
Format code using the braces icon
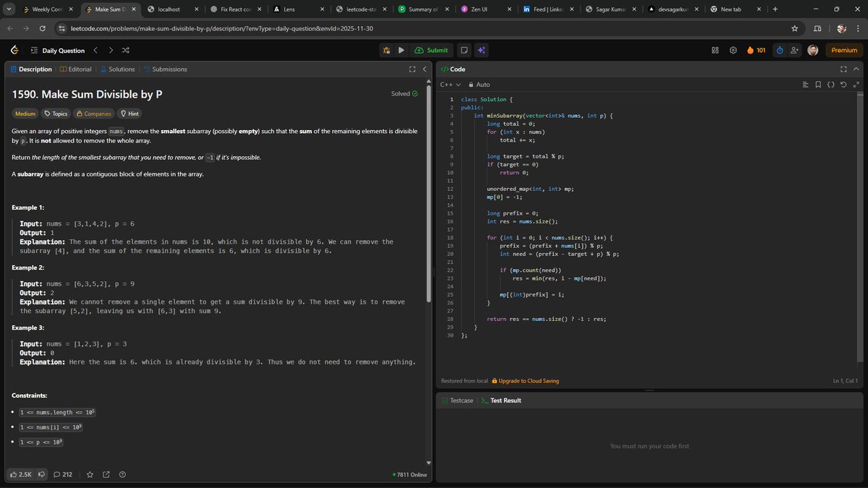tap(830, 84)
